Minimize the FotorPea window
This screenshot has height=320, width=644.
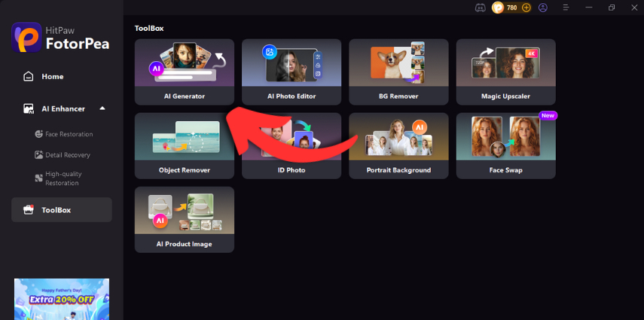pos(589,8)
